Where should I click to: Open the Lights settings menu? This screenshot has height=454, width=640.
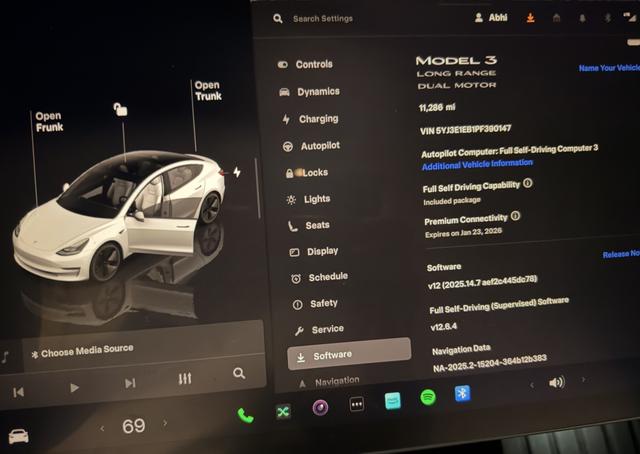(x=309, y=199)
